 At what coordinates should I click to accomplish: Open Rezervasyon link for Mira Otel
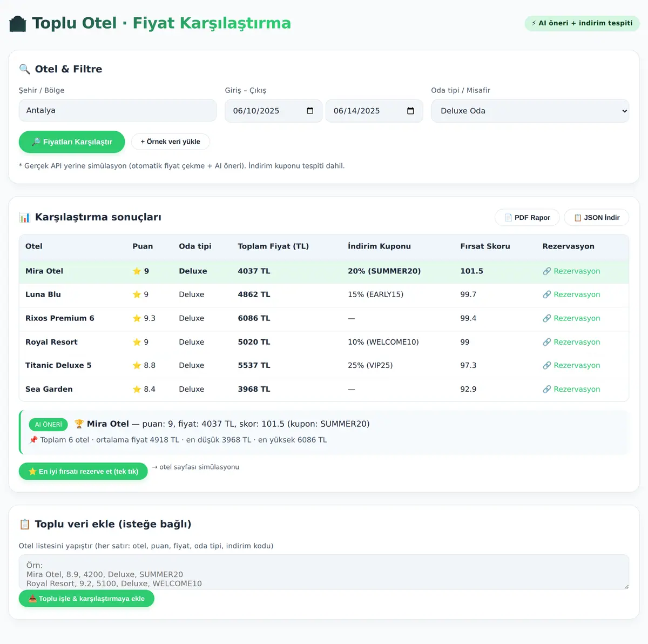click(571, 271)
